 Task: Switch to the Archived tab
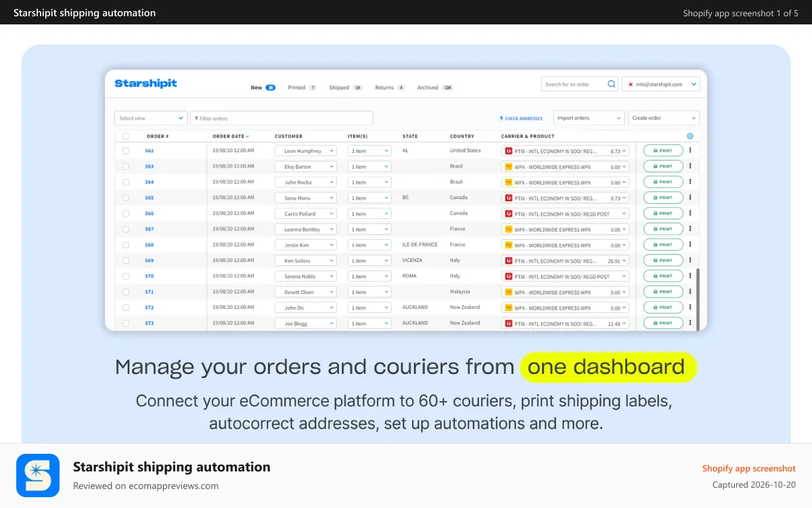(435, 87)
